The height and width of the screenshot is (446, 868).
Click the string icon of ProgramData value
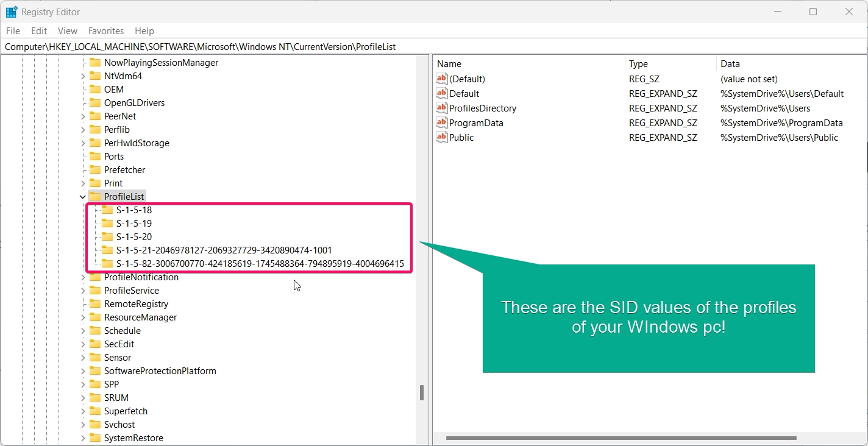pos(442,122)
